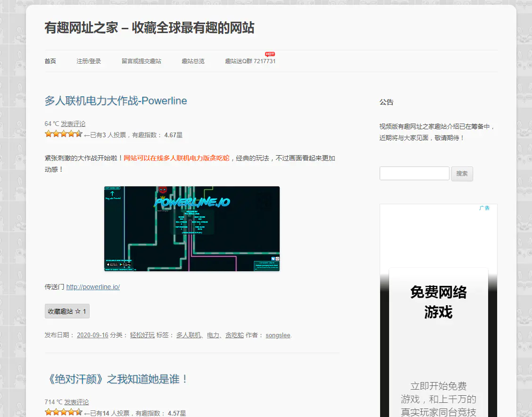
Task: Rate Powerline post with the first star
Action: coord(49,133)
